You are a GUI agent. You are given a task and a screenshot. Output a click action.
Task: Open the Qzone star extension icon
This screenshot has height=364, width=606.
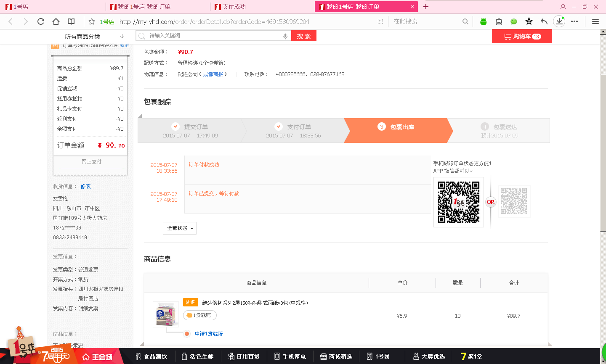tap(529, 21)
